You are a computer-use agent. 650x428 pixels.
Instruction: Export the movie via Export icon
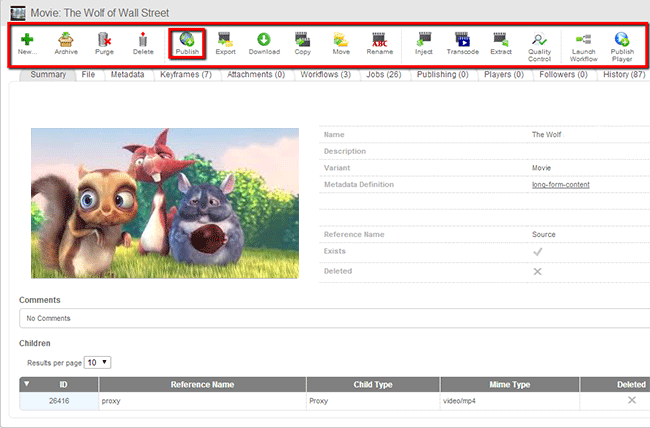click(226, 41)
